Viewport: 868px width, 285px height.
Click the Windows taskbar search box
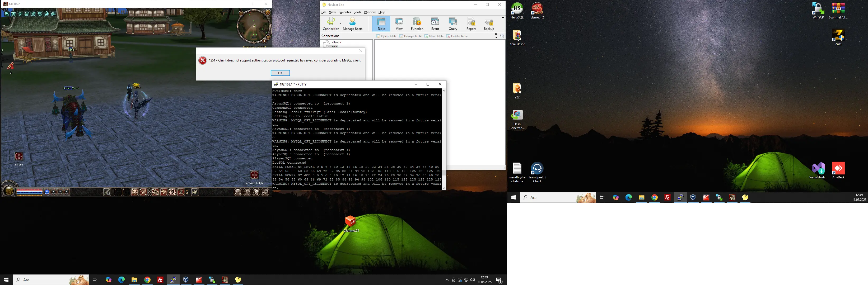(x=50, y=280)
